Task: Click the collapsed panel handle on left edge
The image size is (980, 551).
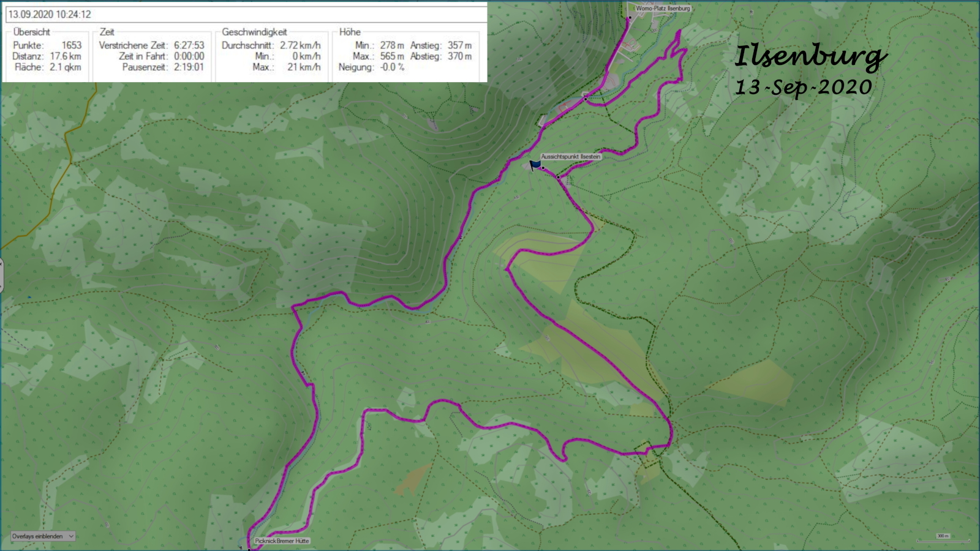Action: pos(2,275)
